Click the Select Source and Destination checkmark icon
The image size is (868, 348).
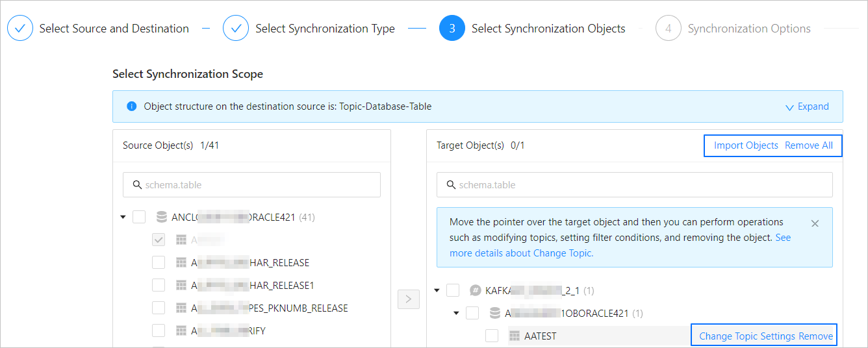point(20,29)
